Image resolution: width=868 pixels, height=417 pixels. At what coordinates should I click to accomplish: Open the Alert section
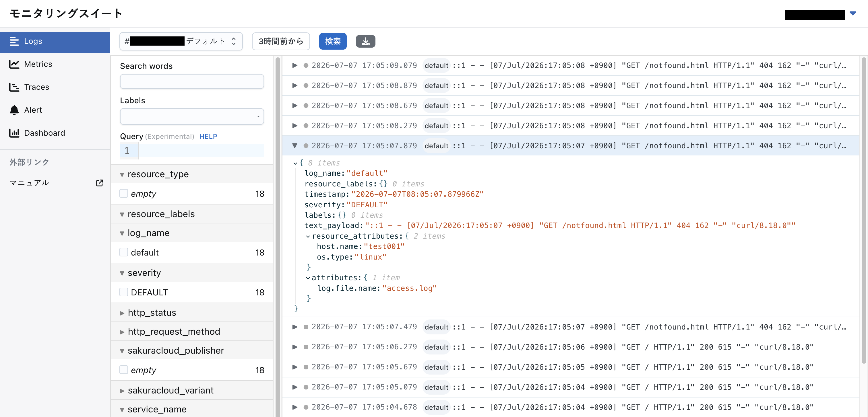pyautogui.click(x=55, y=110)
